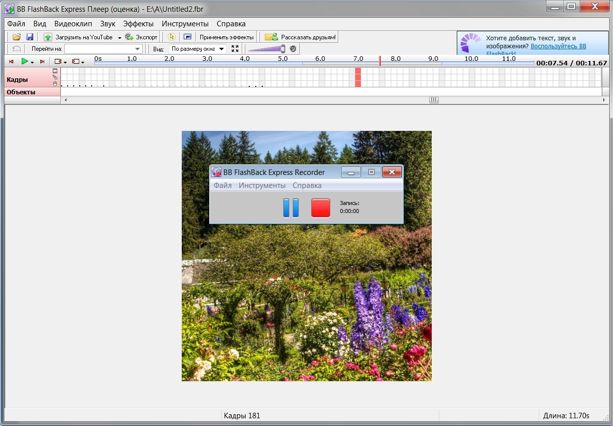Screen dimensions: 613x426
Task: Open the Вид menu
Action: tap(39, 24)
